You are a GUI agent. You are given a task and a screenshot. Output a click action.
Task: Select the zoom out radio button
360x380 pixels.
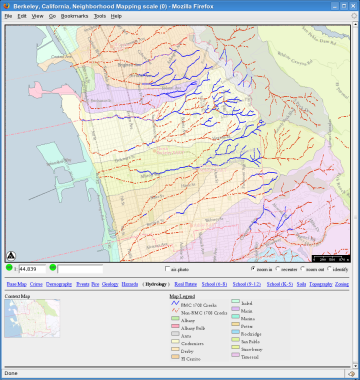(303, 269)
